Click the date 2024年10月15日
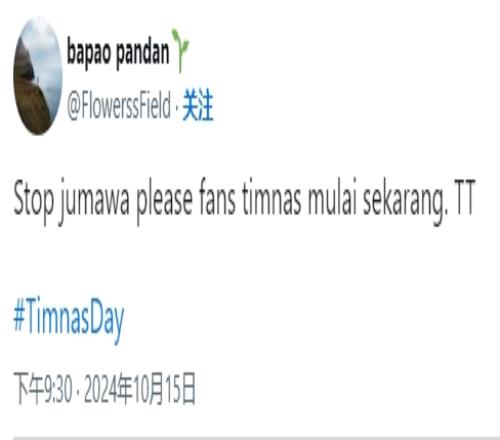The width and height of the screenshot is (500, 440). tap(140, 389)
